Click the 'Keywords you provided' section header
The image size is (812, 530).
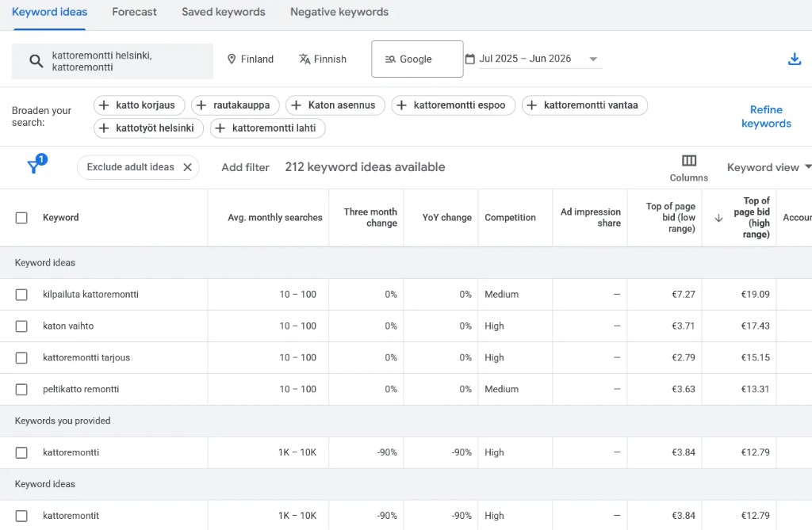click(63, 421)
